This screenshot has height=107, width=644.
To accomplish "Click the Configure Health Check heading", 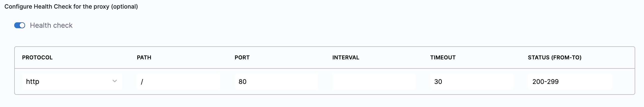I will tap(57, 6).
